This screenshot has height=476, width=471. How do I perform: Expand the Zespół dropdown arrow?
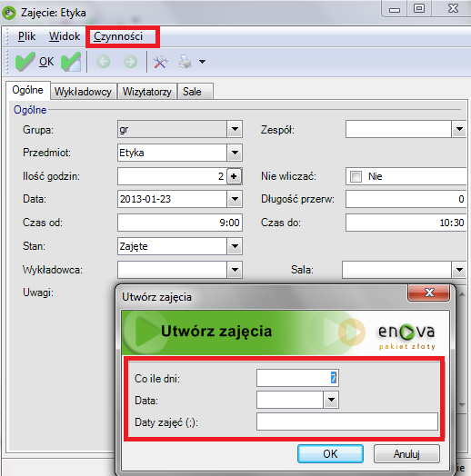tap(459, 129)
